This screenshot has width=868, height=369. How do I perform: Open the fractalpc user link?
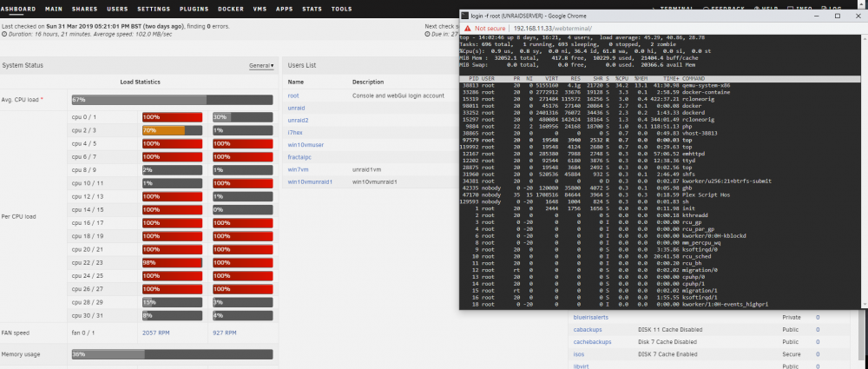[300, 157]
